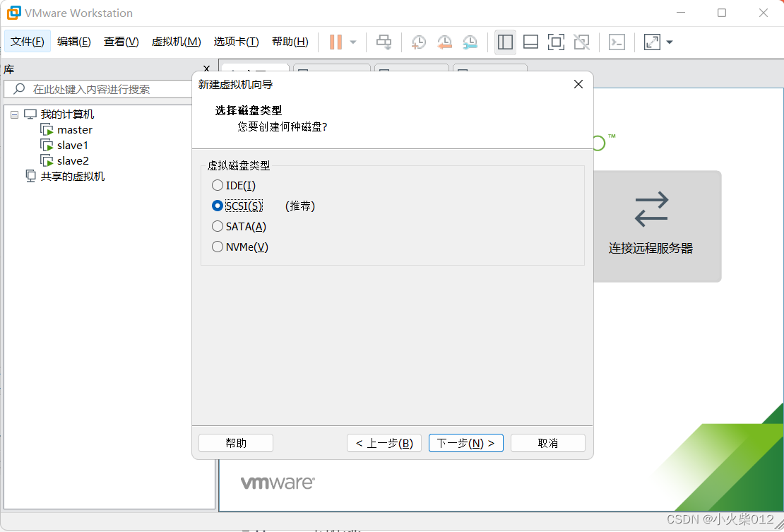This screenshot has width=784, height=532.
Task: Open the snapshot manager wrench-clock icon
Action: [470, 42]
